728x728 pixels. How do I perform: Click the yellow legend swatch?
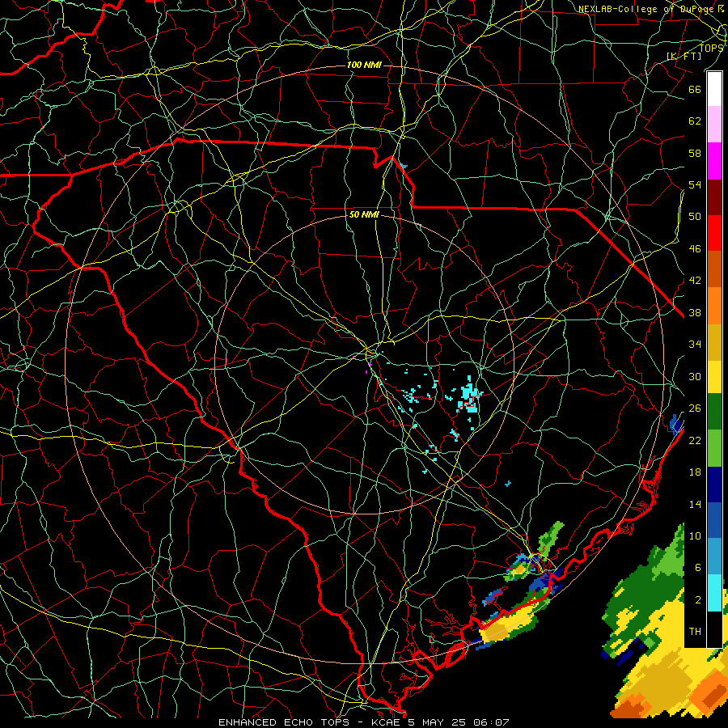pyautogui.click(x=714, y=376)
